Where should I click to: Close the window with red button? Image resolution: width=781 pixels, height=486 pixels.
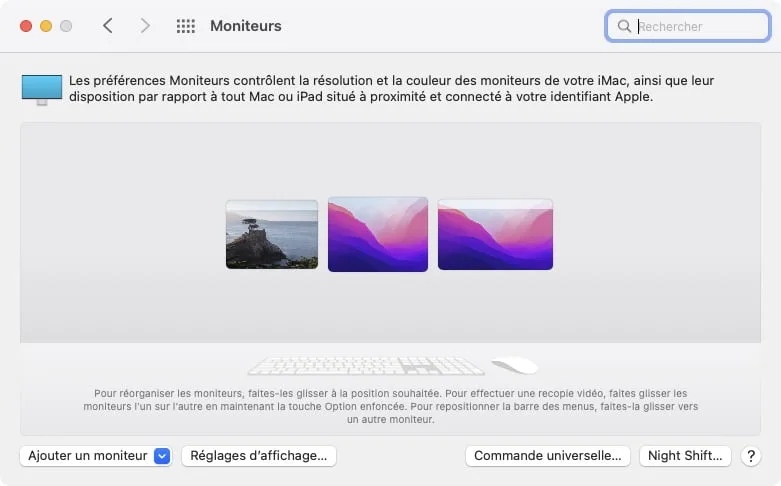pyautogui.click(x=26, y=26)
